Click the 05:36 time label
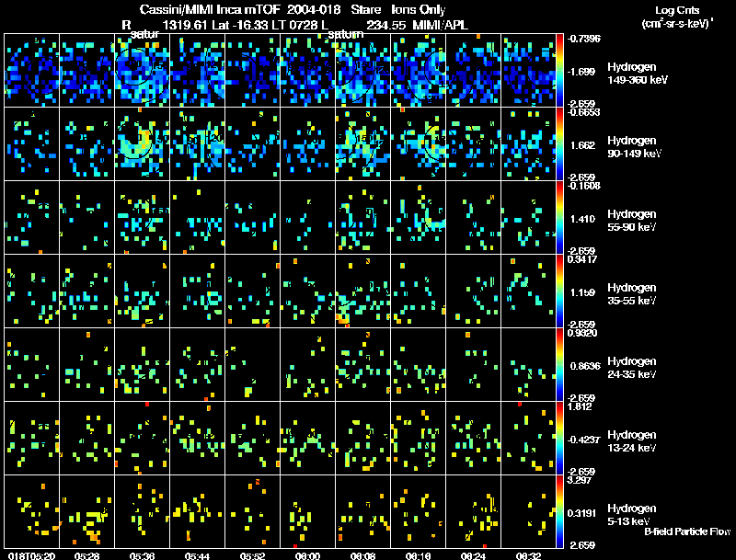 coord(143,555)
